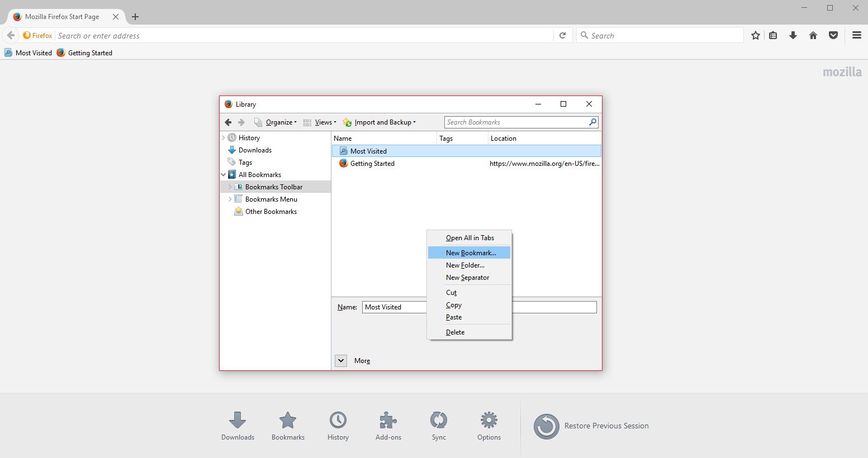
Task: Go to Home page icon
Action: click(813, 36)
